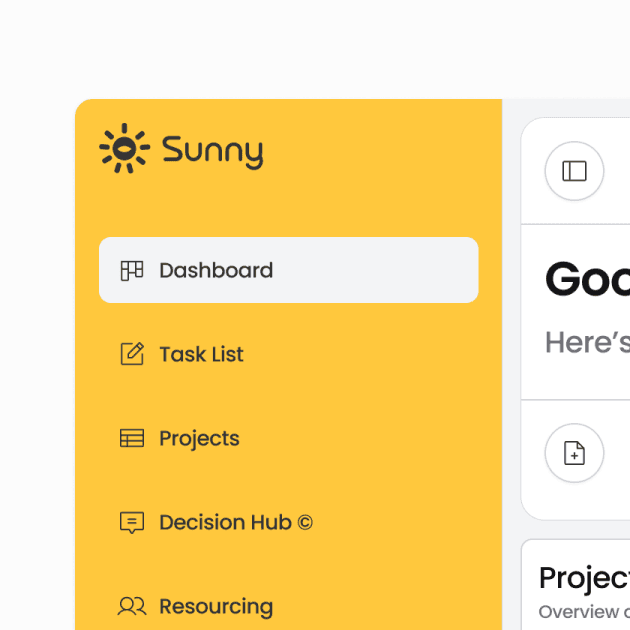The width and height of the screenshot is (630, 630).
Task: Click the Dashboard grid icon
Action: (132, 270)
